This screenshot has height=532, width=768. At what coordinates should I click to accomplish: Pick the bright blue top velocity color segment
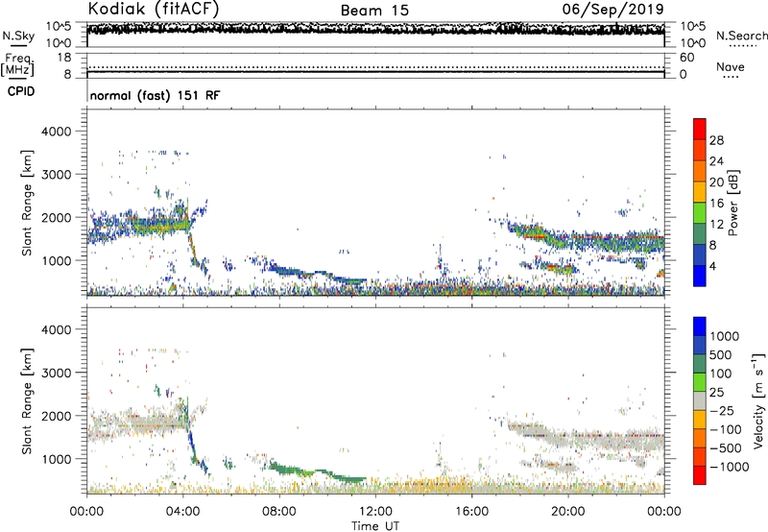point(700,326)
